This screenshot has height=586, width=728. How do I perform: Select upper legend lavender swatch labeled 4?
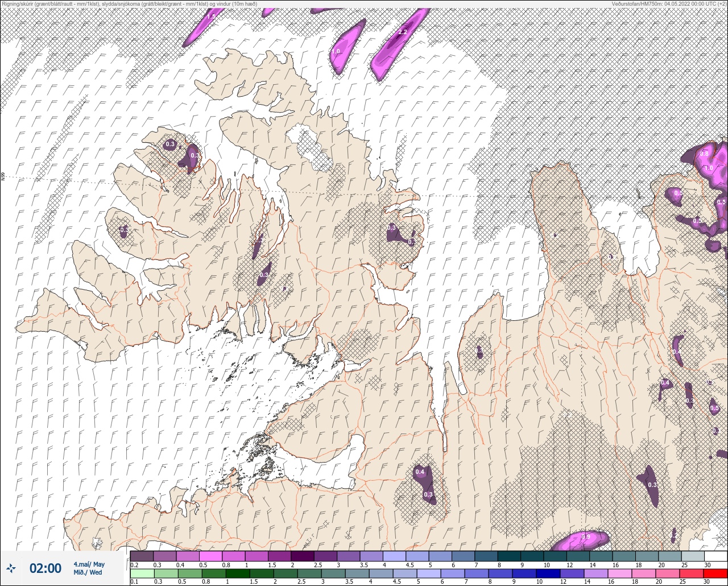click(x=394, y=556)
